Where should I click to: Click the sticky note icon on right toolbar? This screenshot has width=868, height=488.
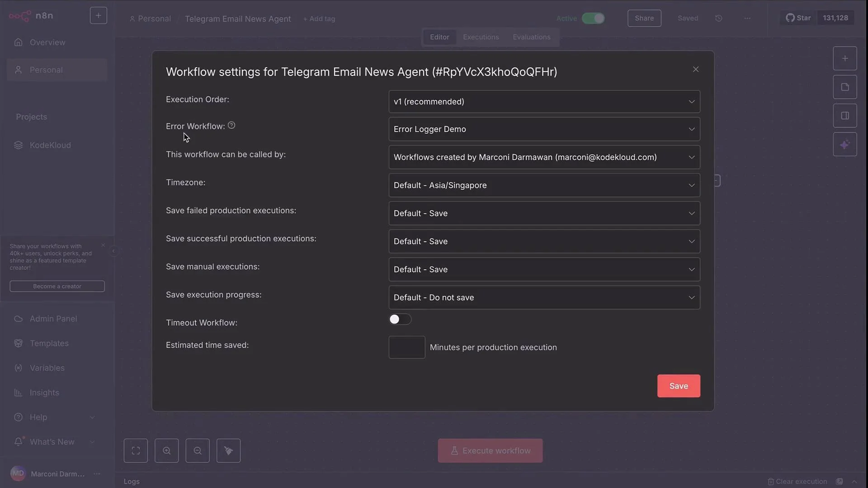tap(845, 87)
